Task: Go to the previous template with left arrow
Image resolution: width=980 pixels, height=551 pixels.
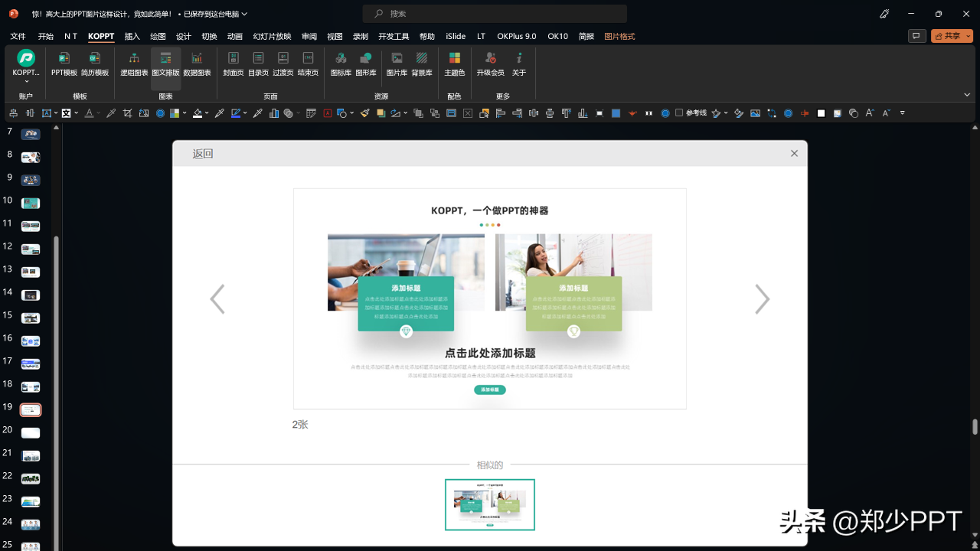Action: click(x=217, y=299)
